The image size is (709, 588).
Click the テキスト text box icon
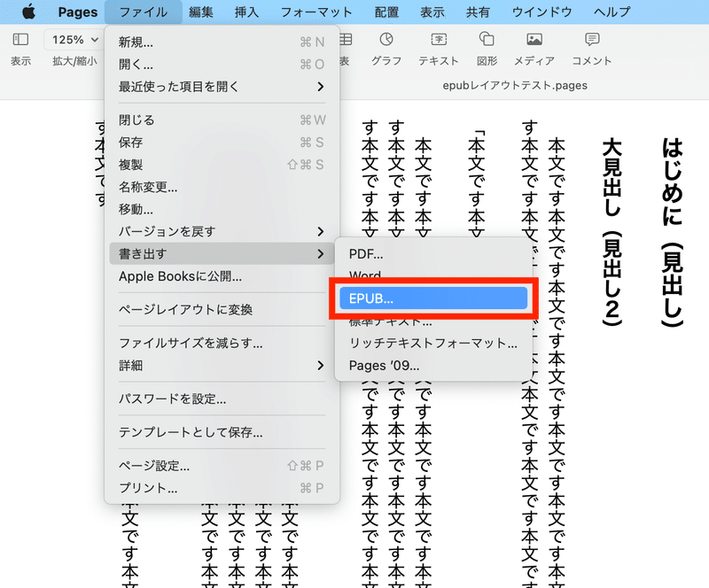point(439,39)
